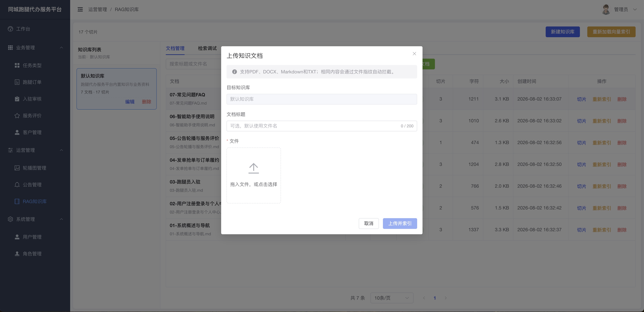Focus the 搜索标题或文件名 search box
Viewport: 644px width, 312px height.
pos(193,64)
